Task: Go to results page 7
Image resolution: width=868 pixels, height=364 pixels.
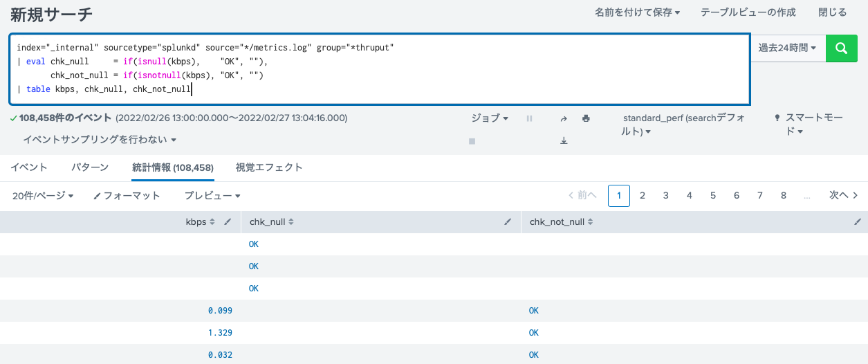Action: tap(760, 196)
